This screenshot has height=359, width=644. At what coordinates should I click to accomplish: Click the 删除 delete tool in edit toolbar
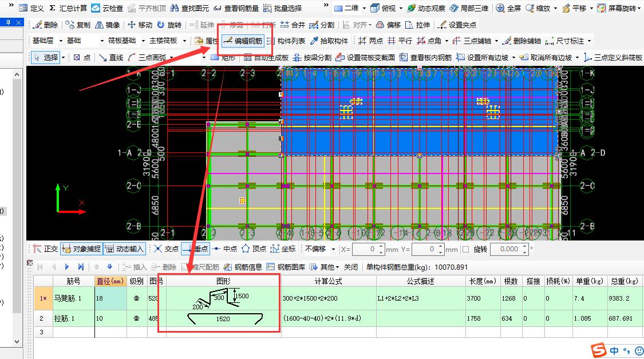[46, 25]
